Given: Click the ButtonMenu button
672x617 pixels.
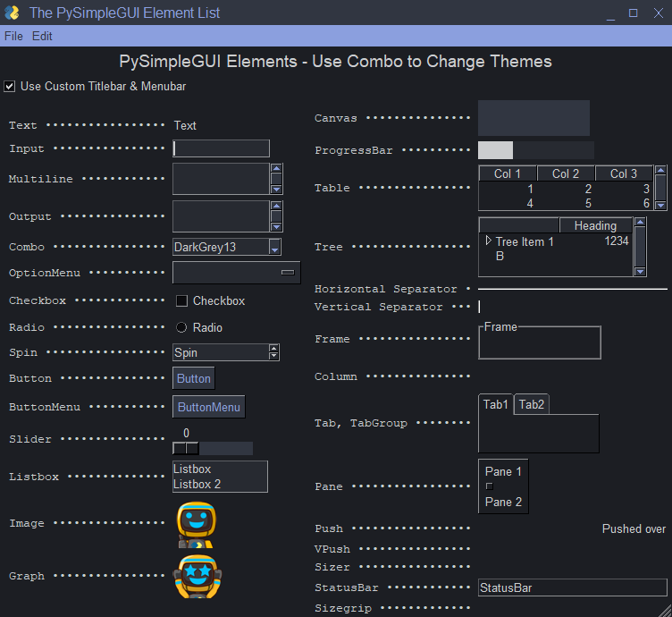Looking at the screenshot, I should (208, 408).
